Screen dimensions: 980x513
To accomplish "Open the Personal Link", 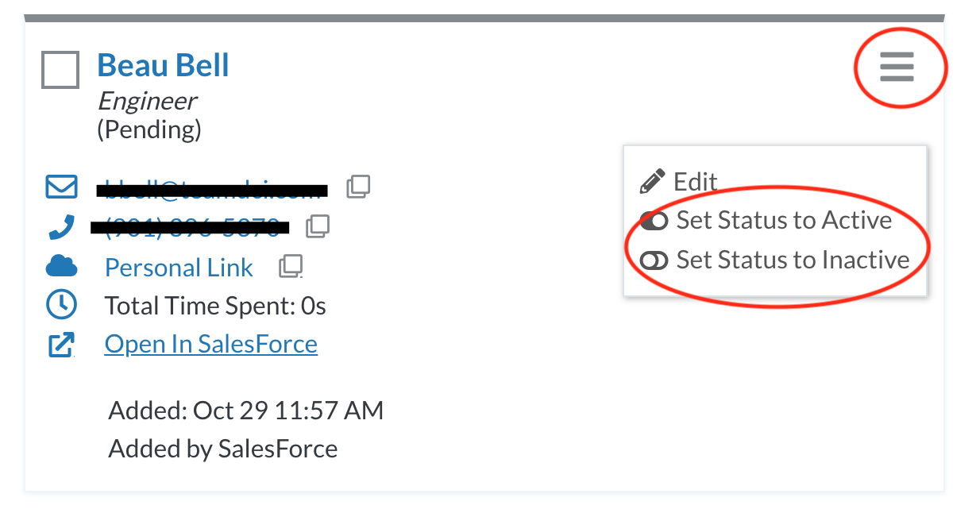I will 179,268.
